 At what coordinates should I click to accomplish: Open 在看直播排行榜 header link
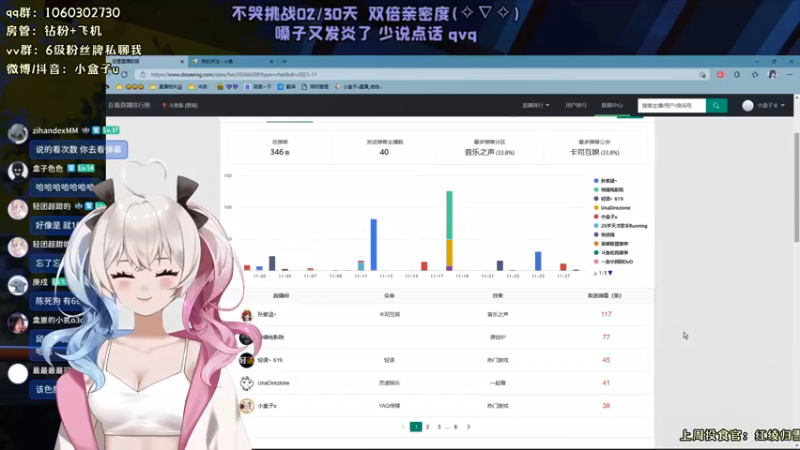coord(129,106)
